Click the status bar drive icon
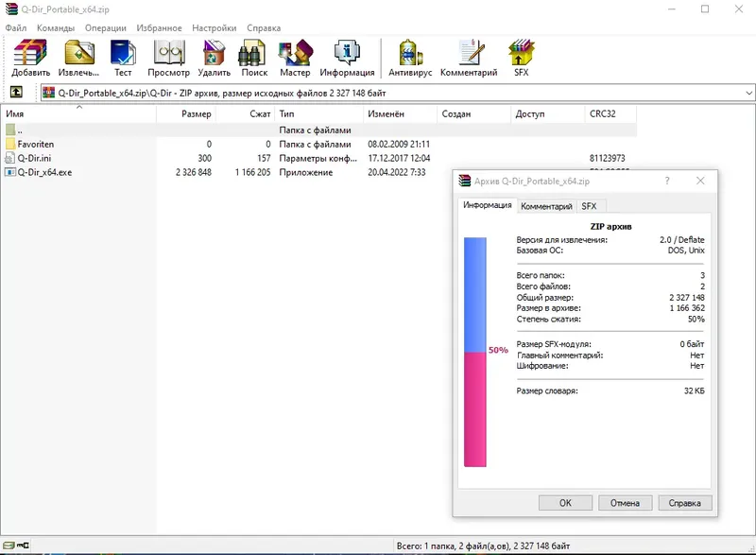The height and width of the screenshot is (555, 756). tap(9, 546)
